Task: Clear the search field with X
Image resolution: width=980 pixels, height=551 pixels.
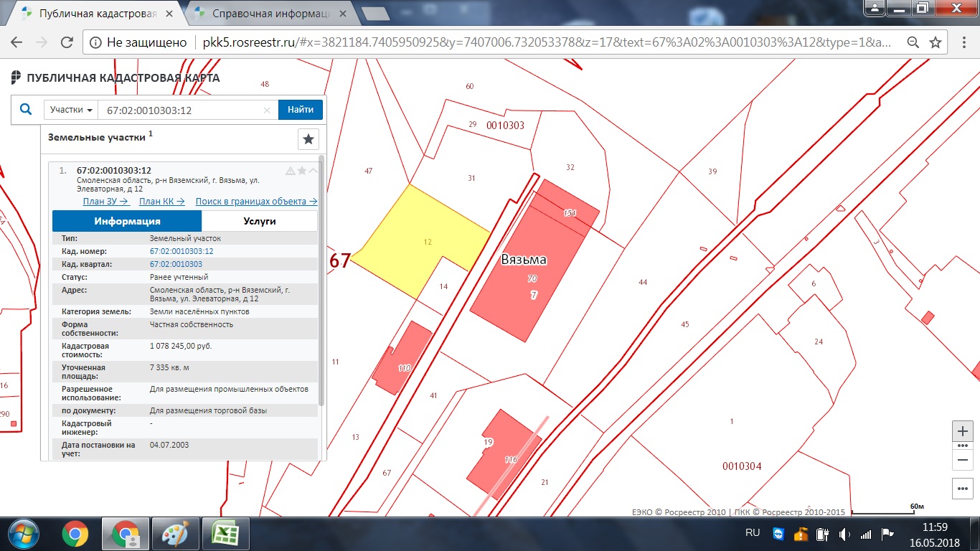Action: [267, 110]
